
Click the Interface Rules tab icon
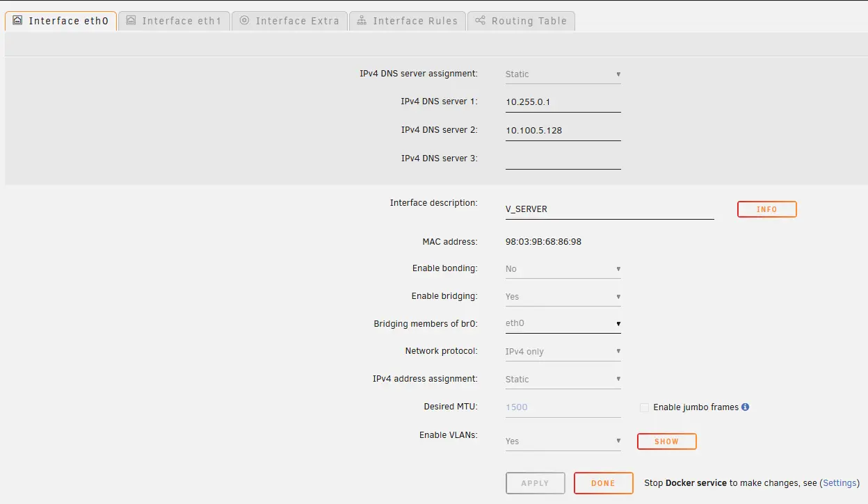point(362,21)
